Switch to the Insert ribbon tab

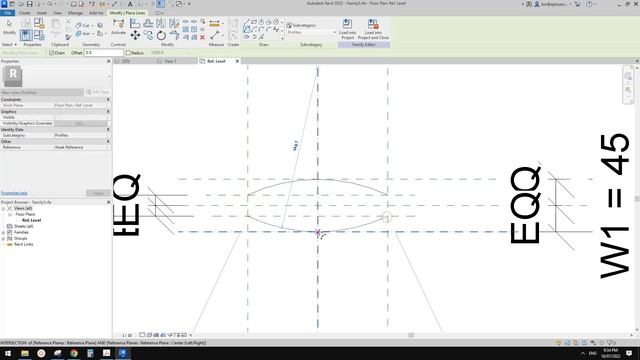42,13
